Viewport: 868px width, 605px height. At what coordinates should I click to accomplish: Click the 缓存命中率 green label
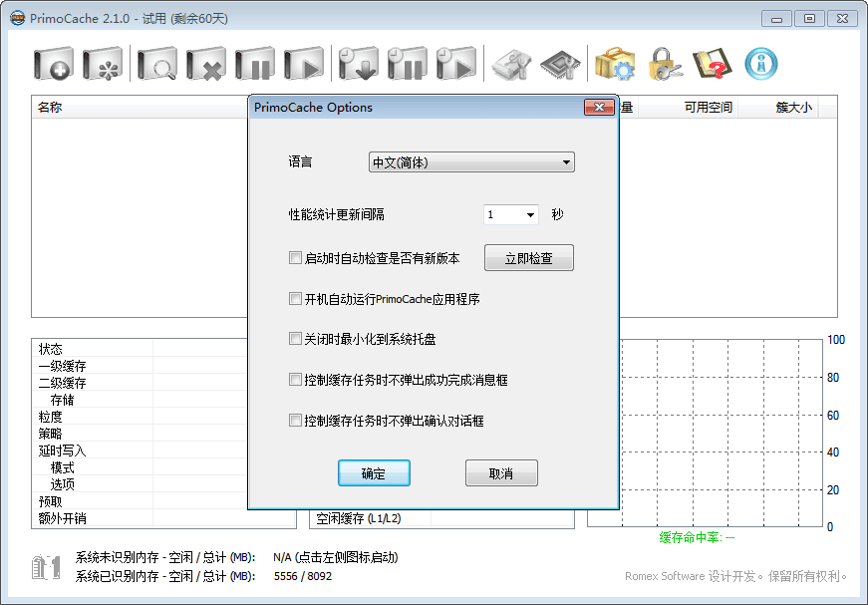click(x=697, y=537)
